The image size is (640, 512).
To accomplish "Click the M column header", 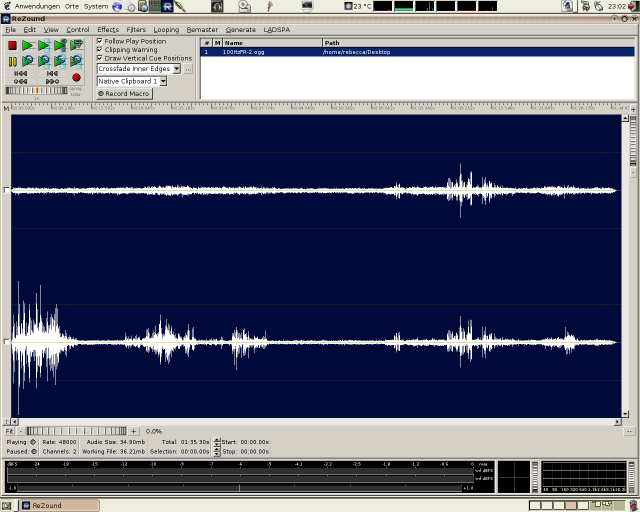I will click(218, 43).
